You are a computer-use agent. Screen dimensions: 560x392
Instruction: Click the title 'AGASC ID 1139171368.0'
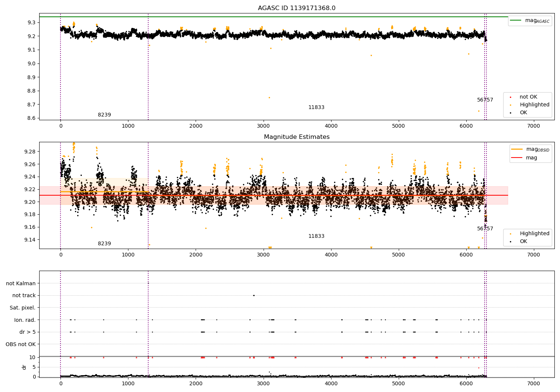tap(296, 8)
